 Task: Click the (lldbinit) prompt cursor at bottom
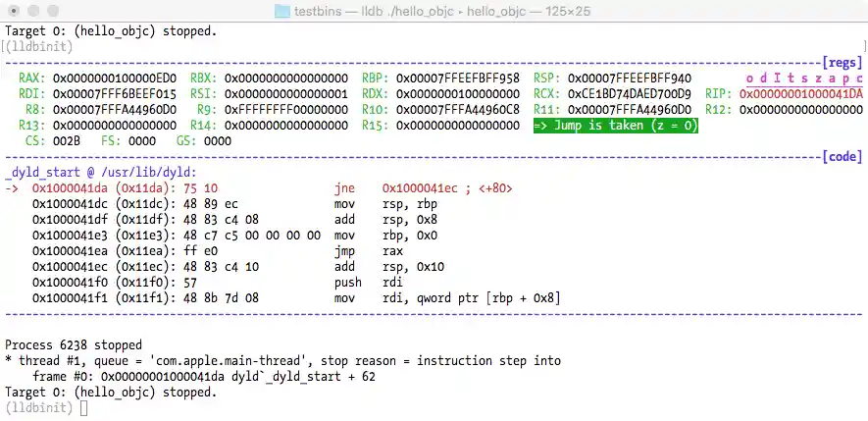point(83,408)
